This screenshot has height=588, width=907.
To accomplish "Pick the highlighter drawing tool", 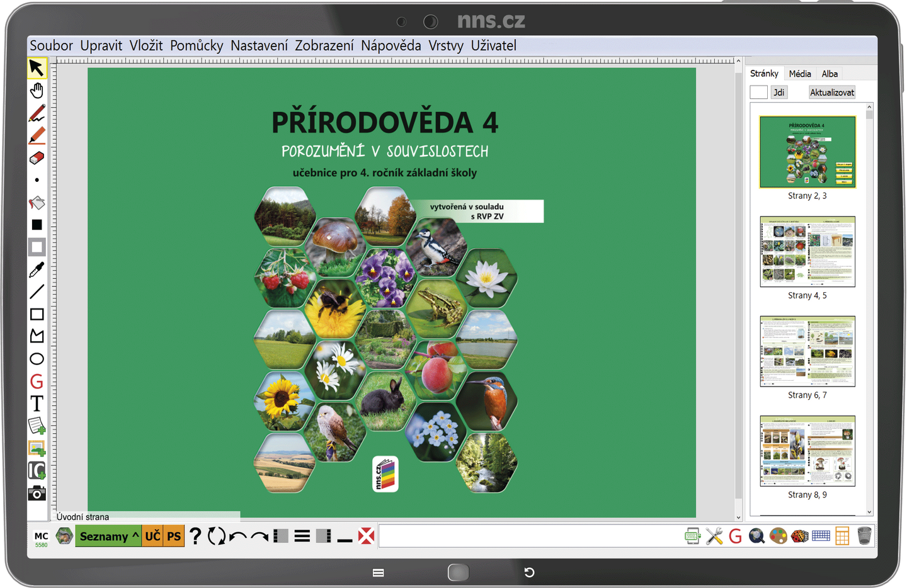I will 37,134.
